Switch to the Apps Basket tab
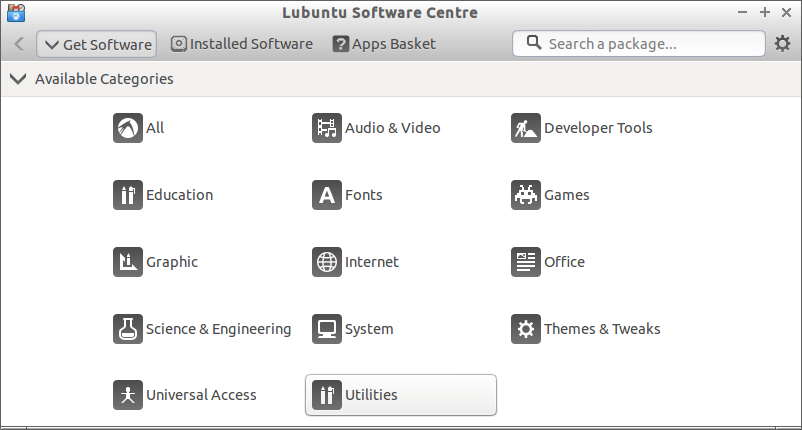This screenshot has width=802, height=430. click(384, 44)
